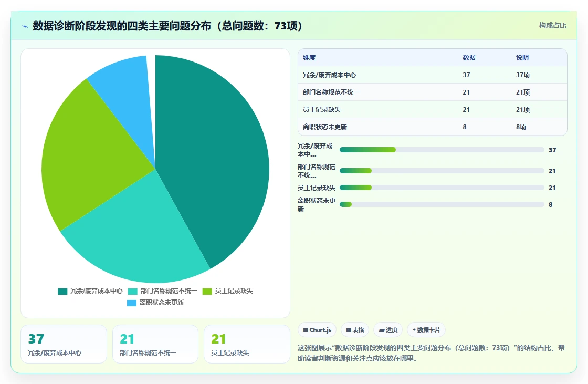Click the lightning icon beside the chart title
The width and height of the screenshot is (588, 384).
(25, 26)
